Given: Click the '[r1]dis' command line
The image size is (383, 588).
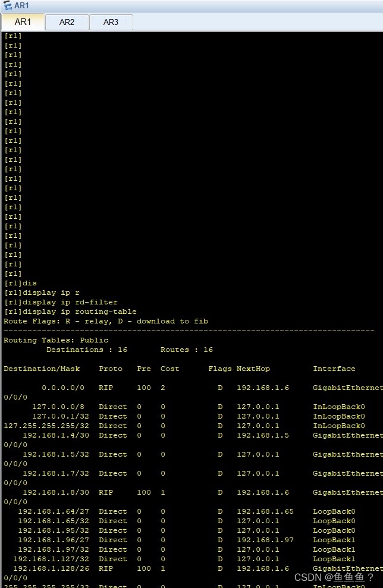Looking at the screenshot, I should point(20,283).
